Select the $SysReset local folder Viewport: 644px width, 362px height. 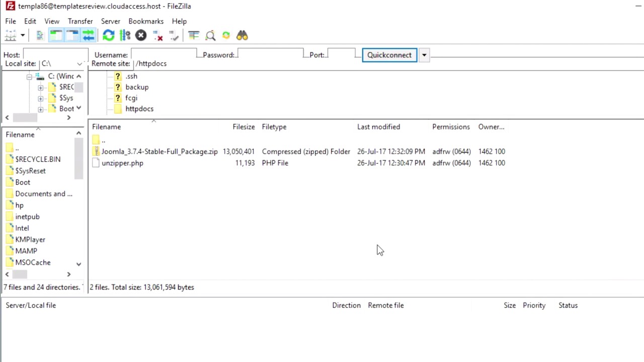coord(30,171)
